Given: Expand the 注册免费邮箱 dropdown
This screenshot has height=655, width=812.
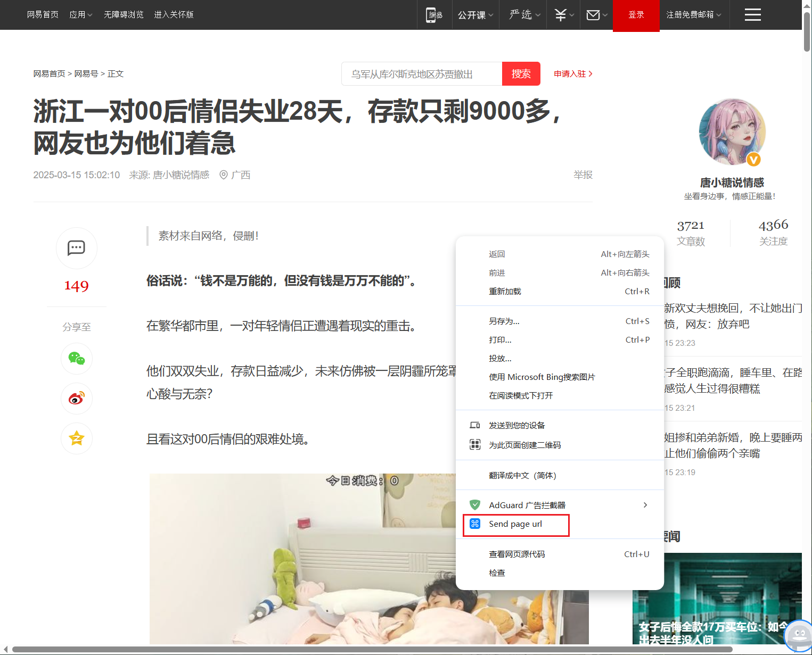Looking at the screenshot, I should 694,15.
